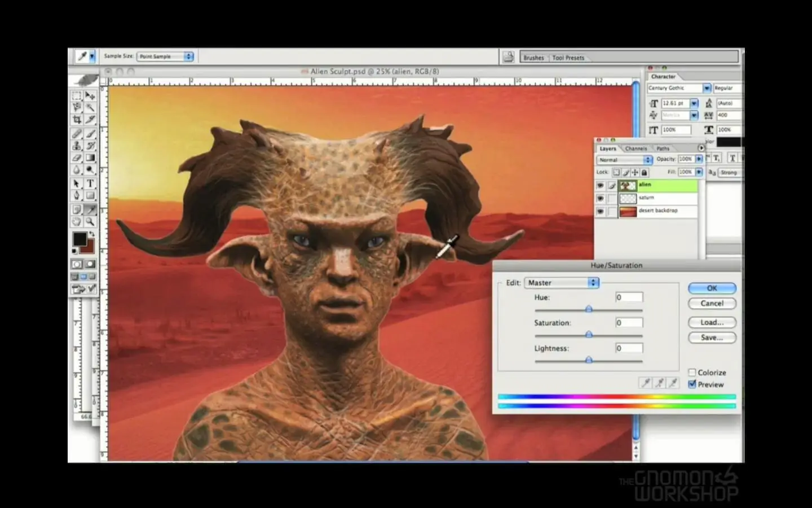Open the font size 12.61 pt dropdown
Viewport: 812px width, 508px height.
click(x=694, y=103)
